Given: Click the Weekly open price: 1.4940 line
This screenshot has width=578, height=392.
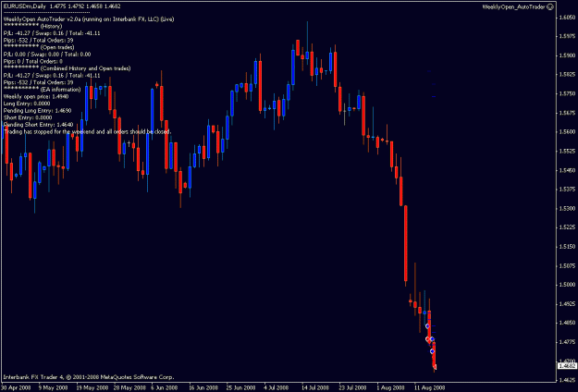Looking at the screenshot, I should [36, 96].
